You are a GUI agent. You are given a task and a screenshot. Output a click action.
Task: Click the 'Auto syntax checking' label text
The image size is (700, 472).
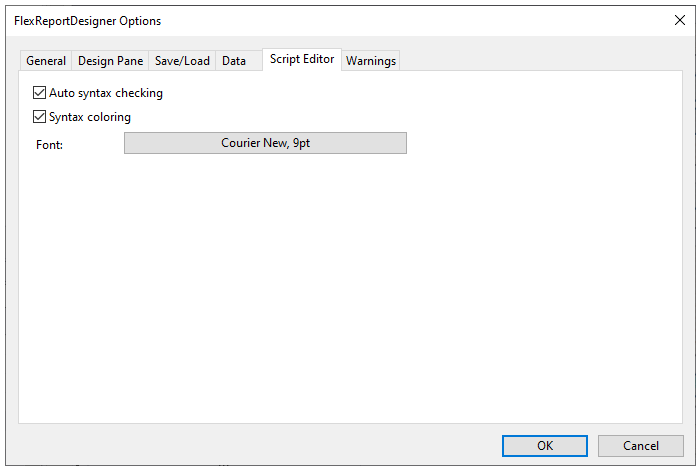coord(106,93)
